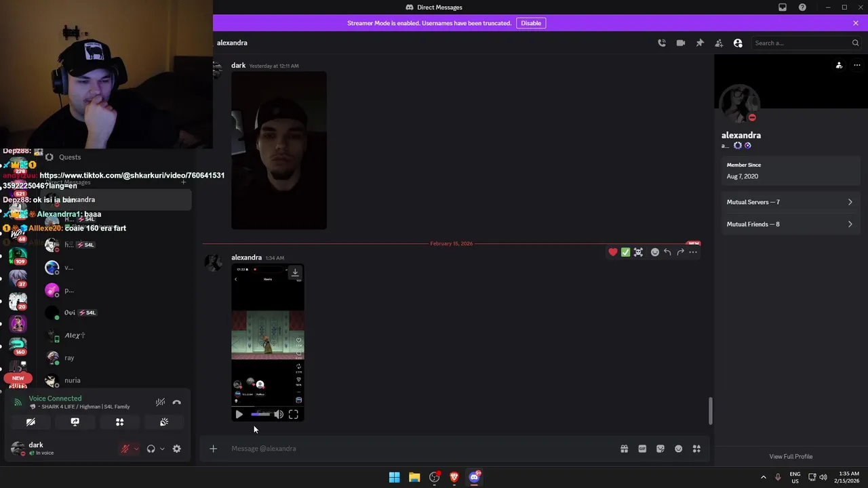Adjust the video volume slider
The height and width of the screenshot is (488, 868).
(x=260, y=414)
